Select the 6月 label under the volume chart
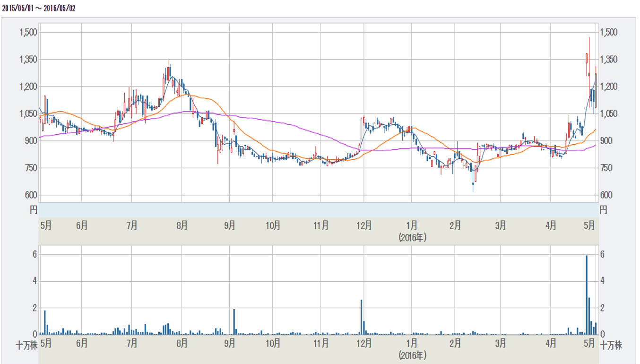Image resolution: width=640 pixels, height=364 pixels. click(81, 343)
